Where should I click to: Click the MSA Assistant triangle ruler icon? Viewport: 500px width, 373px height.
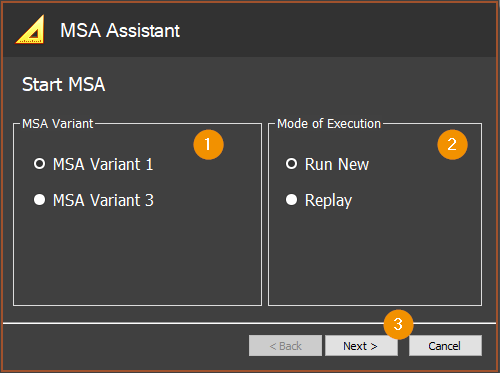tap(30, 29)
